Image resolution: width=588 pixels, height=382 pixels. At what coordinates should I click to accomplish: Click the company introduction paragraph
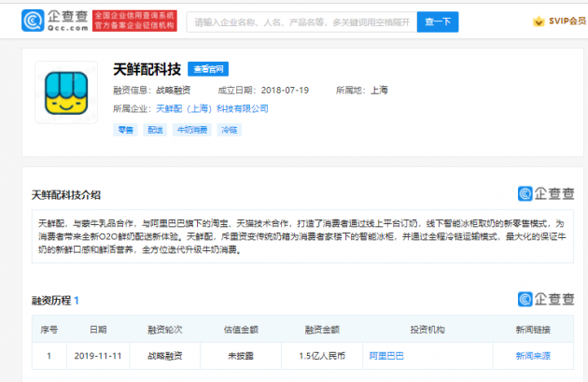point(302,236)
